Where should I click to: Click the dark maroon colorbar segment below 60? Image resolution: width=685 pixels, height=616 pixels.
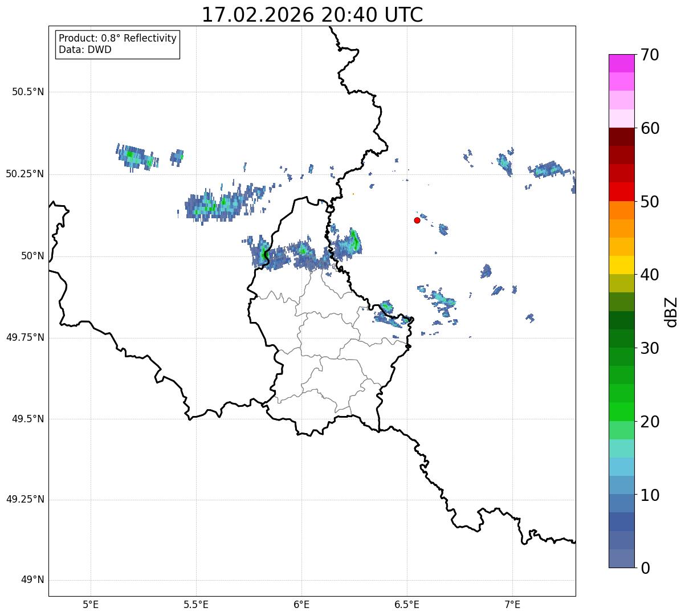point(621,137)
